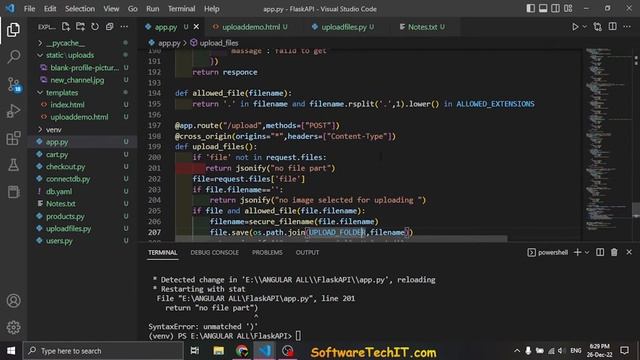
Task: Add a new terminal with plus icon
Action: (577, 253)
